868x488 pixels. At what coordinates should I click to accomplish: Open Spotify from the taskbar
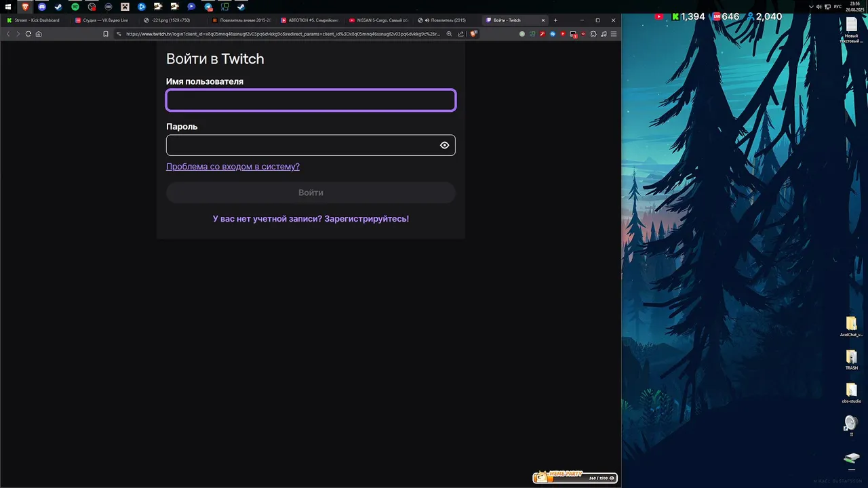75,7
